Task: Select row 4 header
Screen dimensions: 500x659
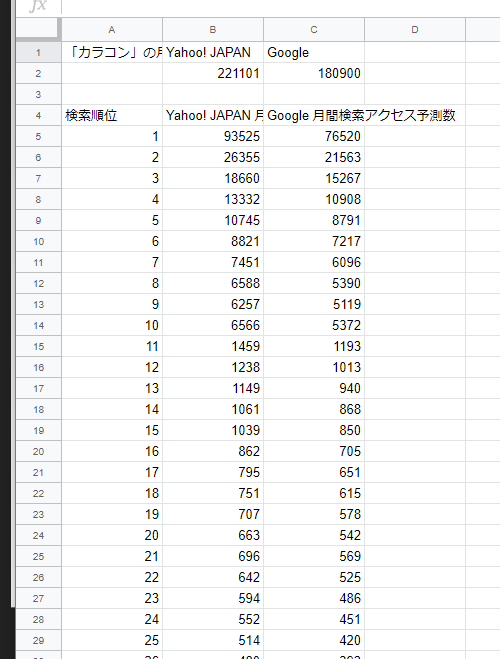Action: pyautogui.click(x=38, y=116)
